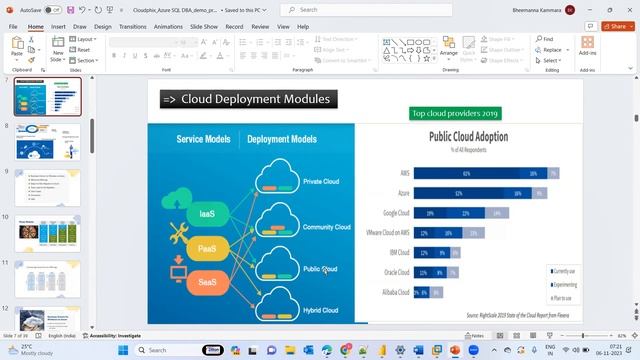Open account profile Bheemanna Kammara
The image size is (640, 360).
pos(544,10)
